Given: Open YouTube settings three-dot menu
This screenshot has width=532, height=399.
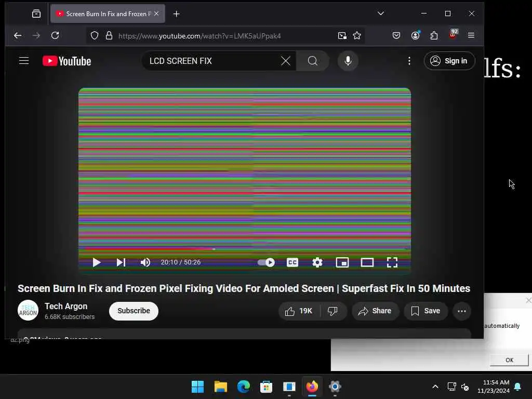Looking at the screenshot, I should pyautogui.click(x=409, y=61).
